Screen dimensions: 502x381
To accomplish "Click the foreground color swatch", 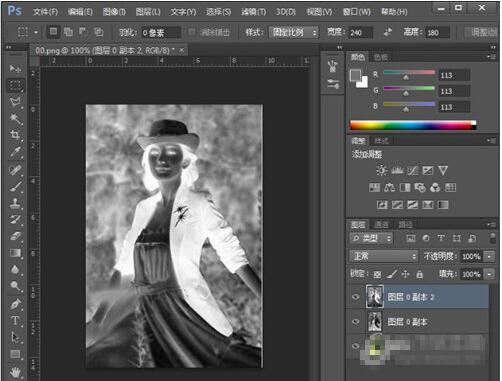I will 355,75.
